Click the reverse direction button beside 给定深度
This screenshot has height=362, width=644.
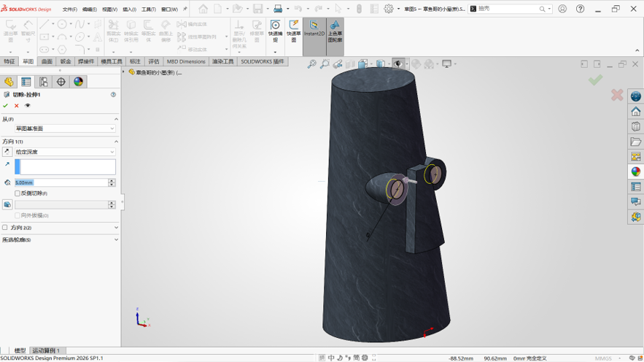click(7, 152)
